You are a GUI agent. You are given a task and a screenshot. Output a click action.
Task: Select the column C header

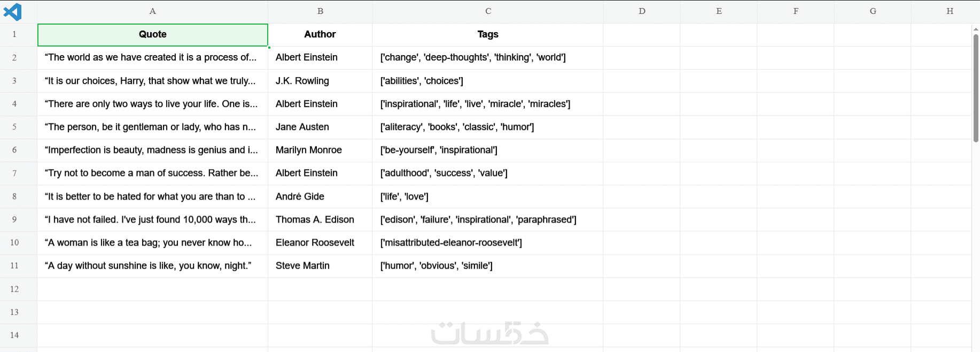(x=488, y=11)
